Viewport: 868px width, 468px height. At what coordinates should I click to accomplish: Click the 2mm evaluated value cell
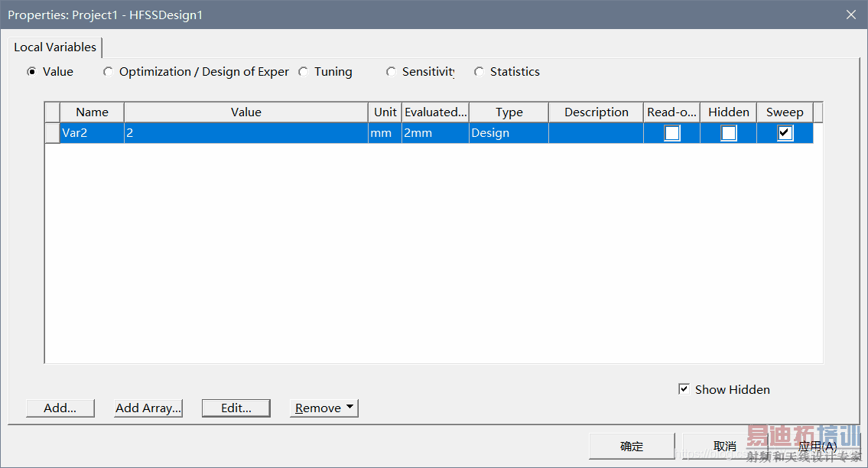[x=436, y=133]
